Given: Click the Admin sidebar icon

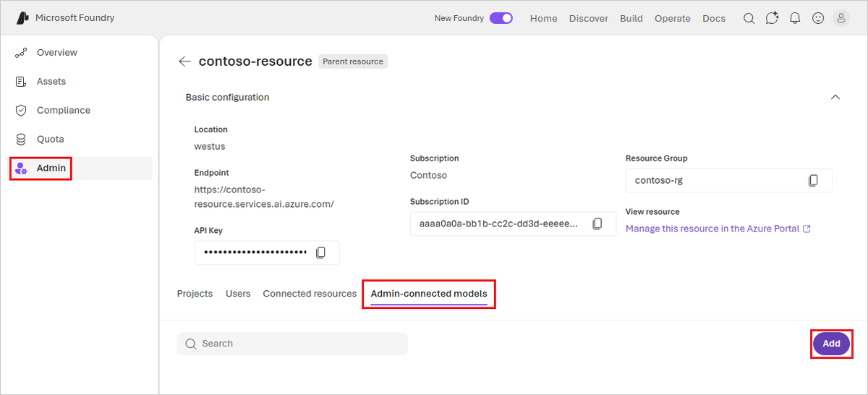Looking at the screenshot, I should point(22,169).
